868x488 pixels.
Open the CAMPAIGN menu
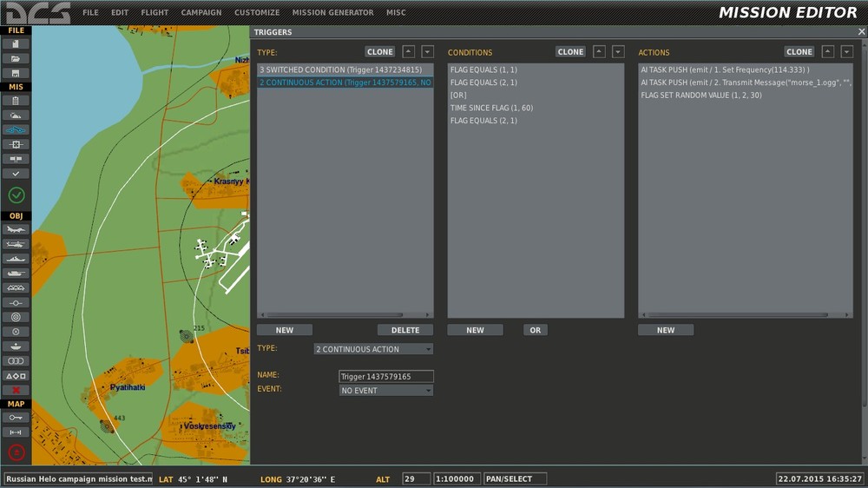click(x=201, y=13)
